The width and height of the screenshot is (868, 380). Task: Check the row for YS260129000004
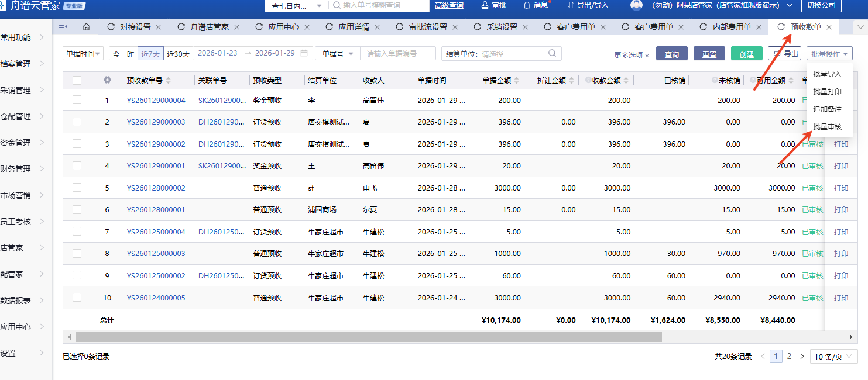77,100
